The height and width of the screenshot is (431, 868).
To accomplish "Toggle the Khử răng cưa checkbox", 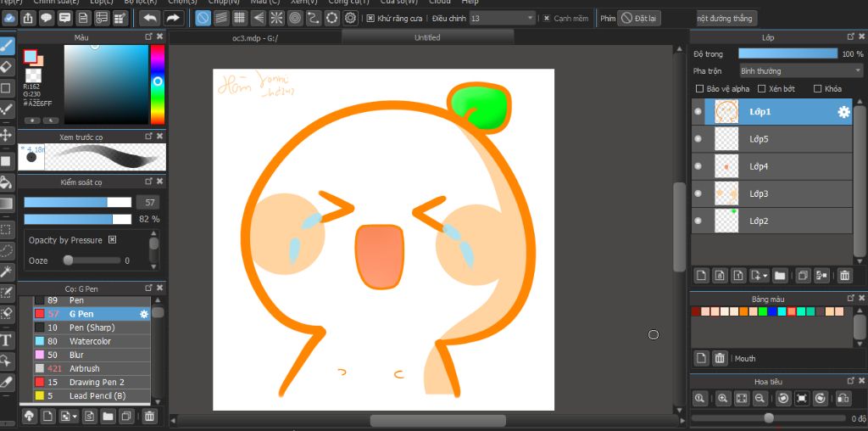I will click(x=370, y=19).
